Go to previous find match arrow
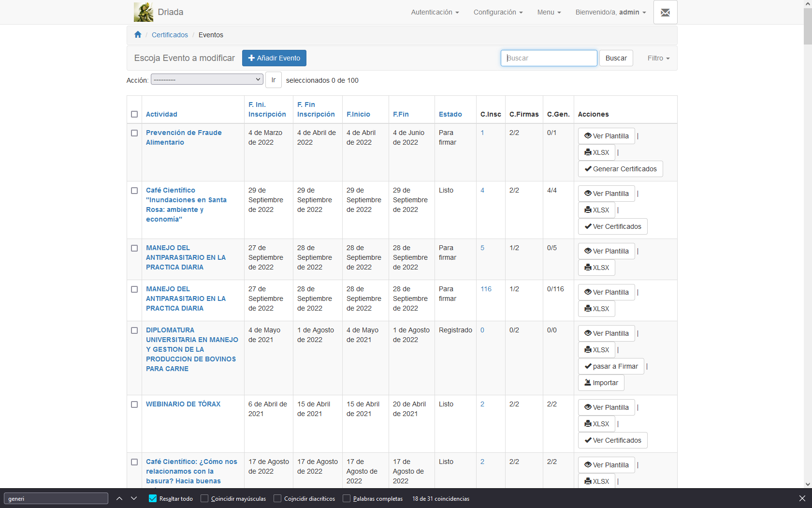This screenshot has height=508, width=812. point(119,498)
